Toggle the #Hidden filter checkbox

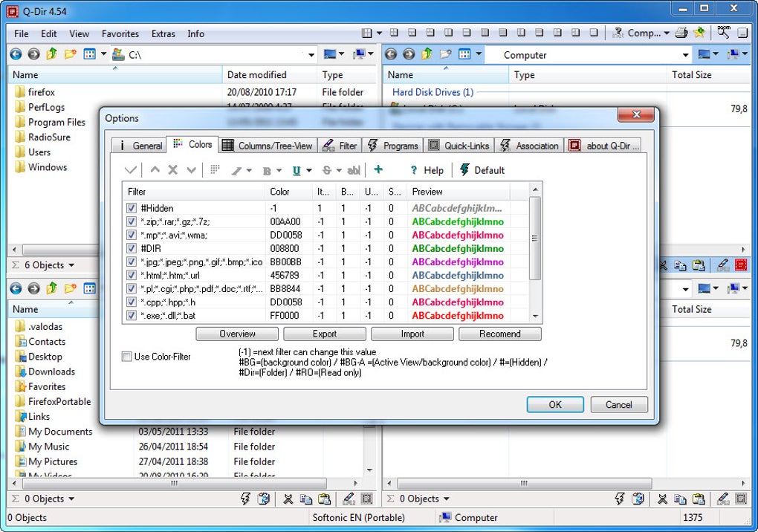(131, 208)
